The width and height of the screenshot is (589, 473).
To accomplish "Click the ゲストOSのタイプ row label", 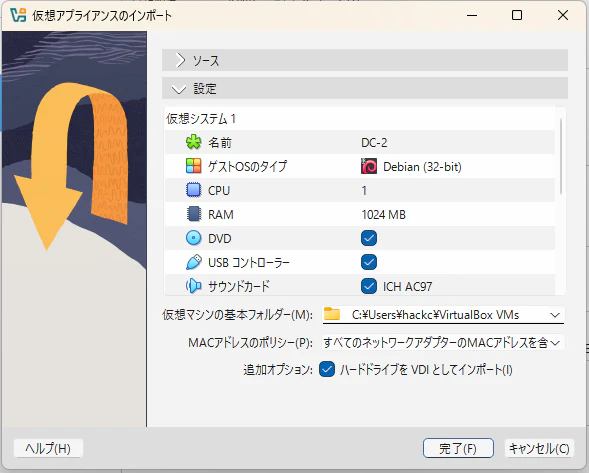I will (x=248, y=166).
